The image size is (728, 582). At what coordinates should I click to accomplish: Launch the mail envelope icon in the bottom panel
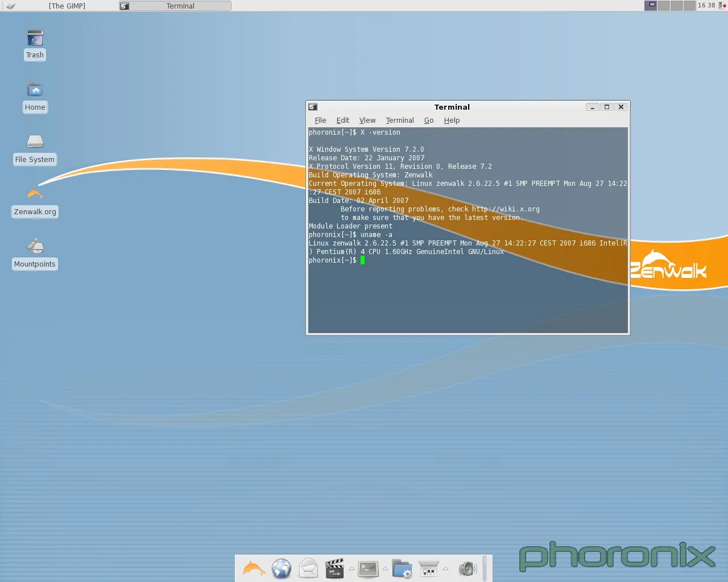coord(308,568)
